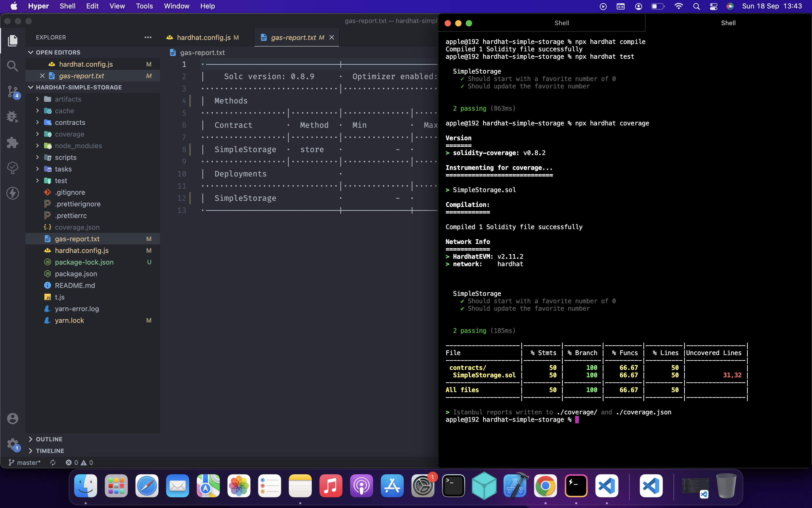Select the first Shell tab in Hyper
Screen dimensions: 812x508
pyautogui.click(x=562, y=23)
